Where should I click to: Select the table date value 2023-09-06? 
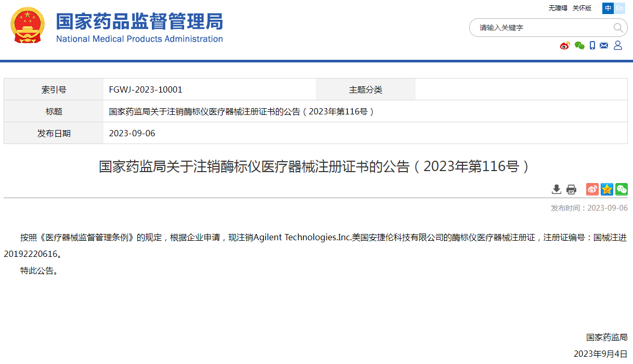(x=132, y=133)
